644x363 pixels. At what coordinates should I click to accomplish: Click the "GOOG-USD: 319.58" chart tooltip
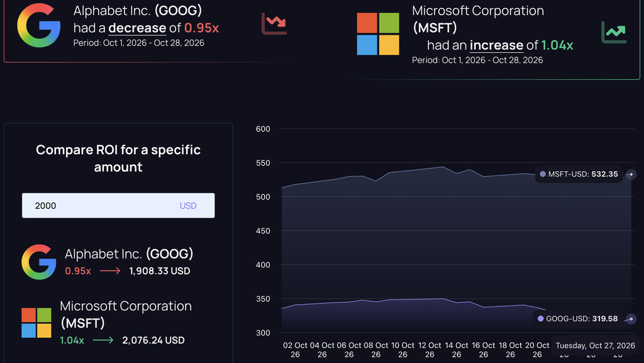577,319
